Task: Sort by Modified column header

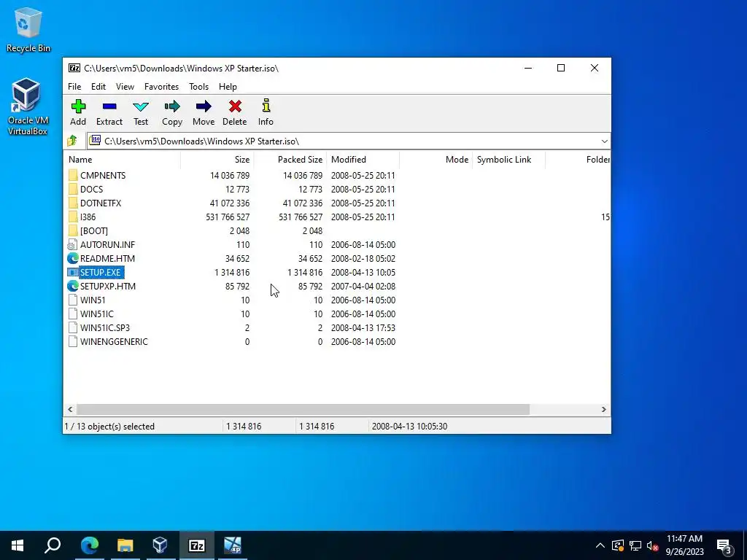Action: click(363, 160)
